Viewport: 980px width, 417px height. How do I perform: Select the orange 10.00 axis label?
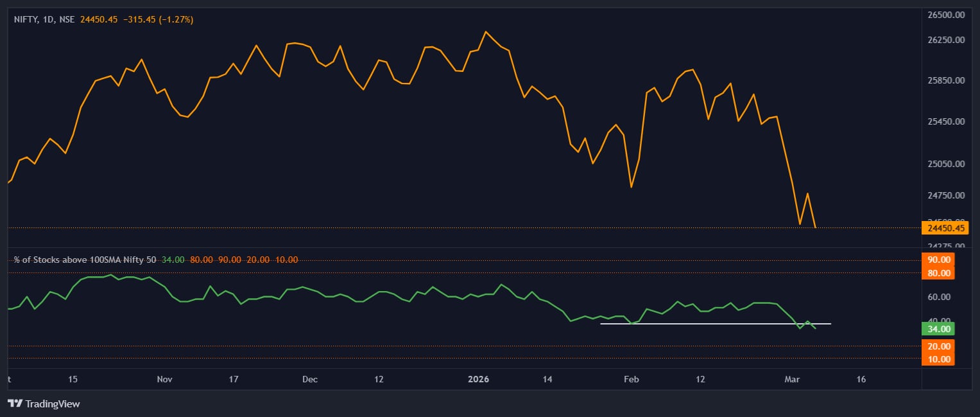click(x=938, y=359)
